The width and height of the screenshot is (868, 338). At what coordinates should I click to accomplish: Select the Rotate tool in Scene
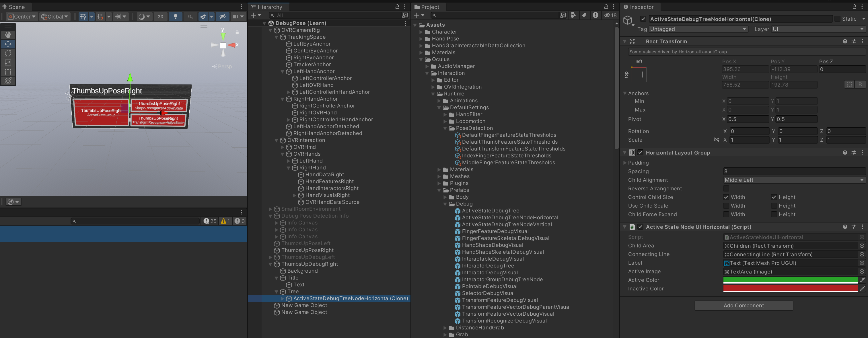[x=8, y=53]
